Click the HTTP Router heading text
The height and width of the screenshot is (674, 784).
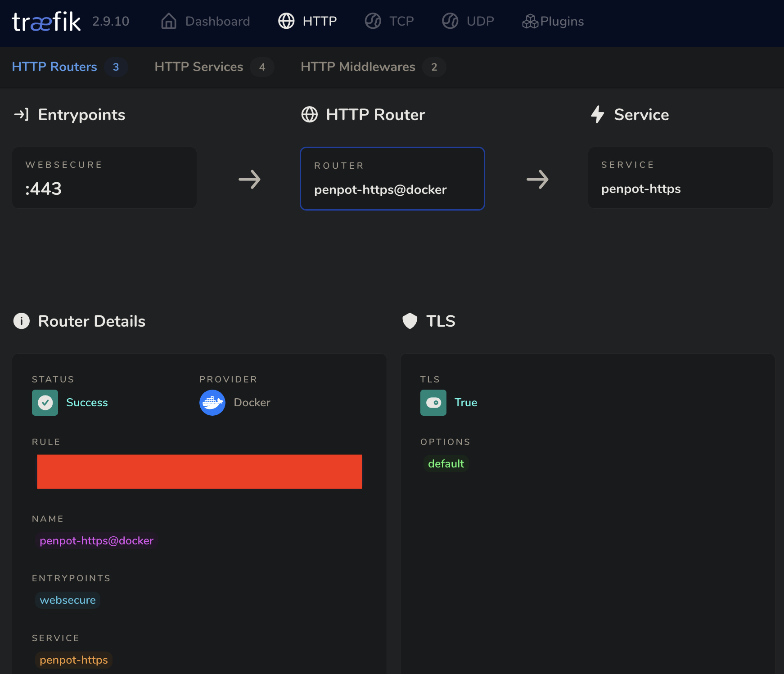coord(376,115)
